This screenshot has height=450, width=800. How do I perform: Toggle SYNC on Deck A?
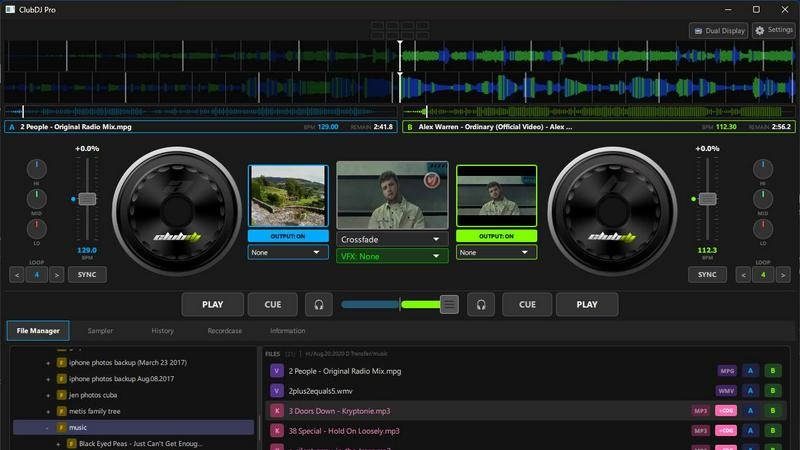click(x=87, y=274)
